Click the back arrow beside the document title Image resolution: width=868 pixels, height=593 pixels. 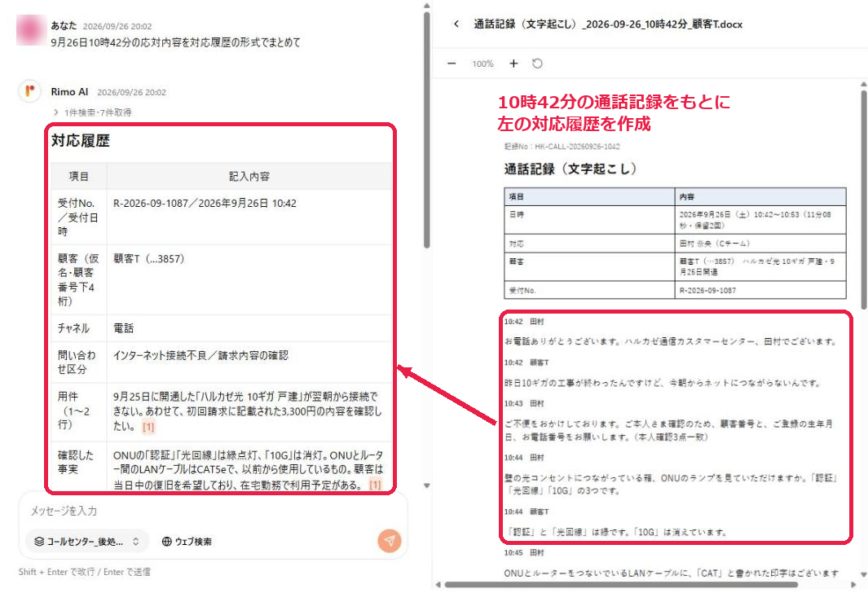click(x=456, y=24)
